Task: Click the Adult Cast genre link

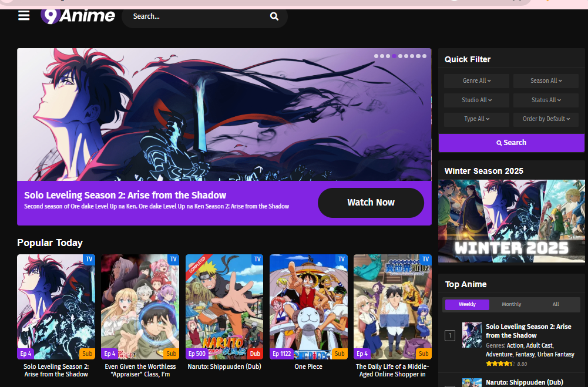Action: click(539, 346)
